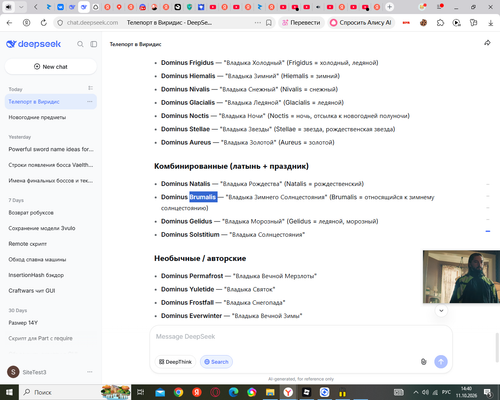Open the chat search magnifier in sidebar
500x400 pixels.
point(80,44)
